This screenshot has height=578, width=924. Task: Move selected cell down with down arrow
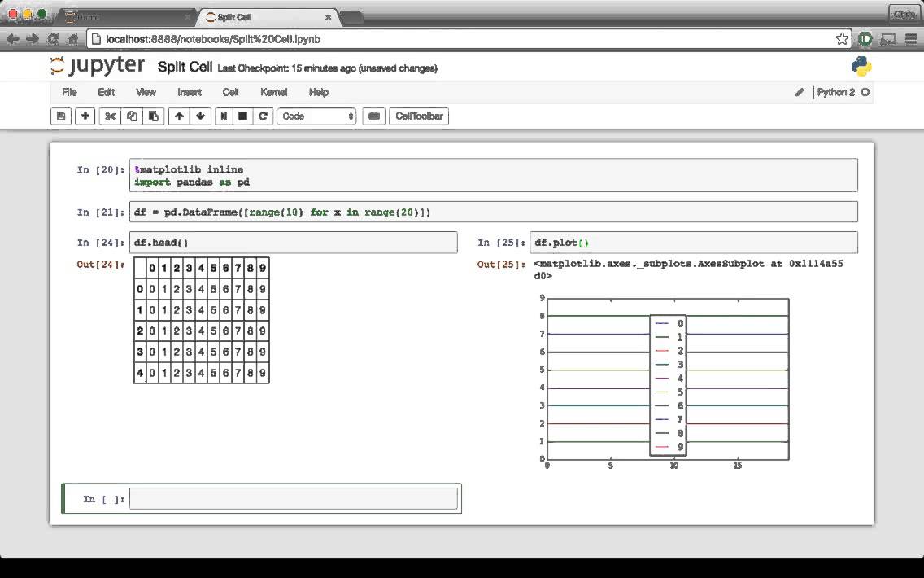(x=200, y=116)
